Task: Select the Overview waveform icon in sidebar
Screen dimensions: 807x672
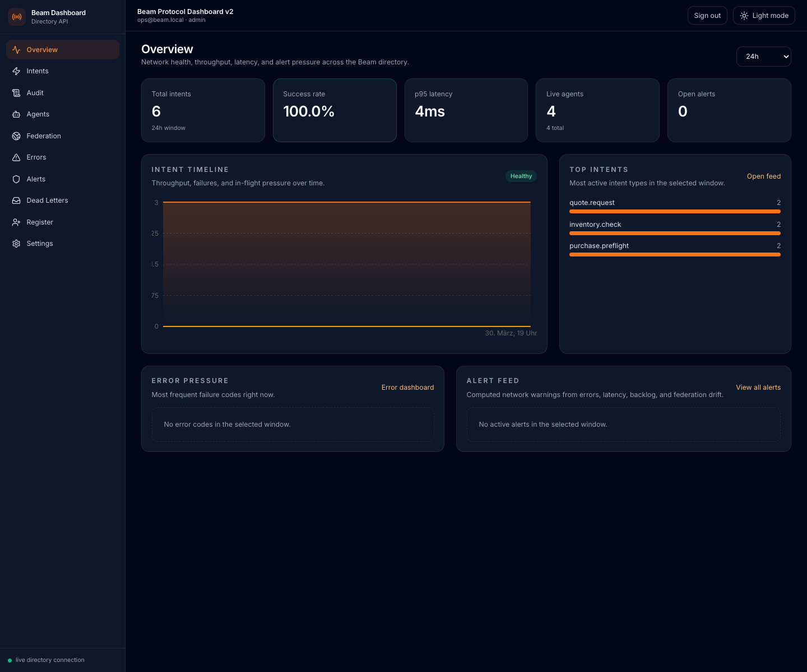Action: point(16,49)
